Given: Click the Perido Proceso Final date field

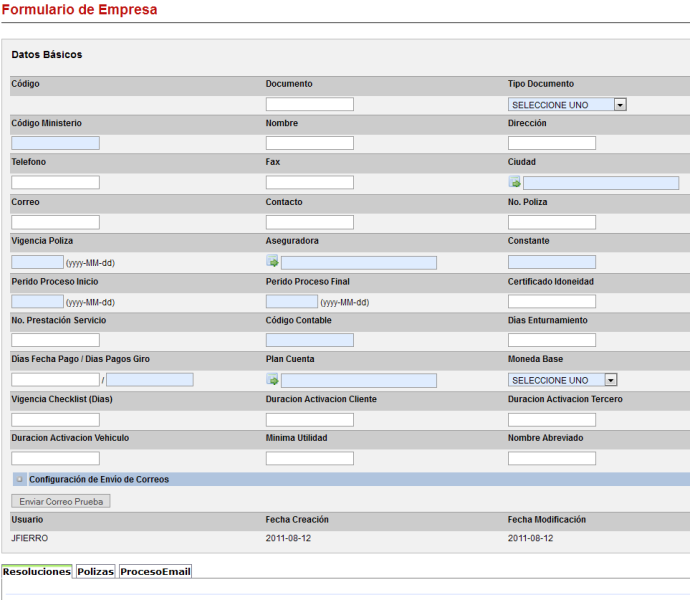Looking at the screenshot, I should click(292, 301).
